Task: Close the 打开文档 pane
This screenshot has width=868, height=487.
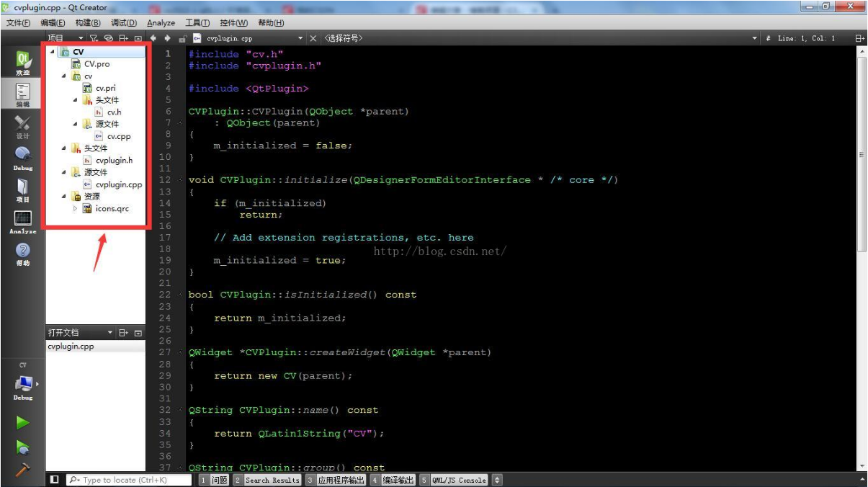Action: (x=138, y=333)
